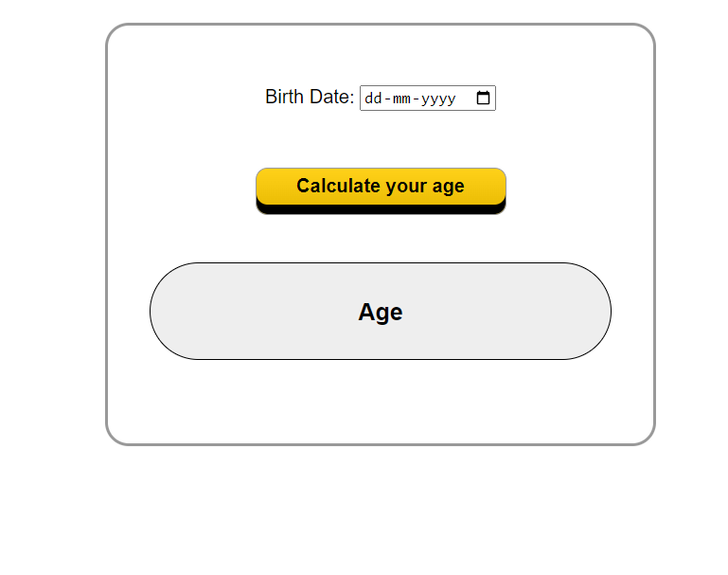Image resolution: width=728 pixels, height=575 pixels.
Task: Click the yellow Calculate button
Action: pyautogui.click(x=381, y=186)
